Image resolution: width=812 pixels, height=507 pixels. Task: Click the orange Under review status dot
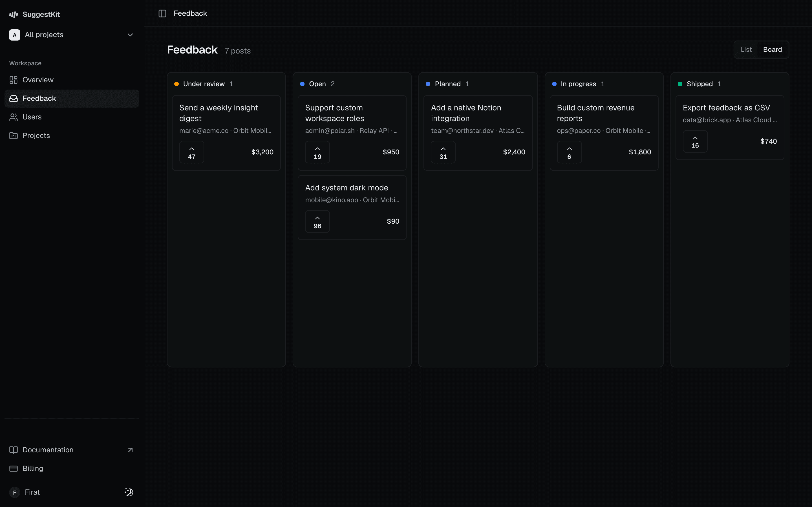176,84
